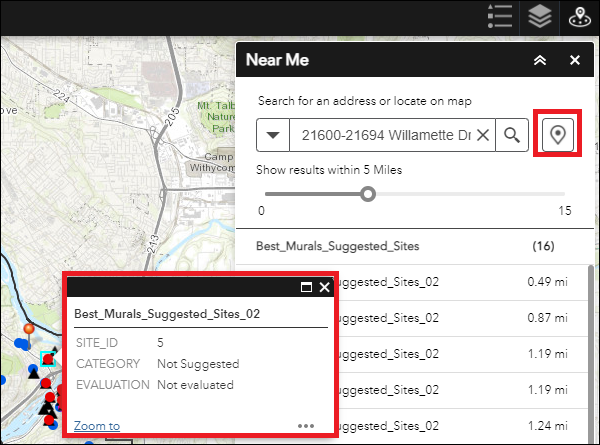Click the Not Suggested category value
This screenshot has width=600, height=445.
(198, 364)
